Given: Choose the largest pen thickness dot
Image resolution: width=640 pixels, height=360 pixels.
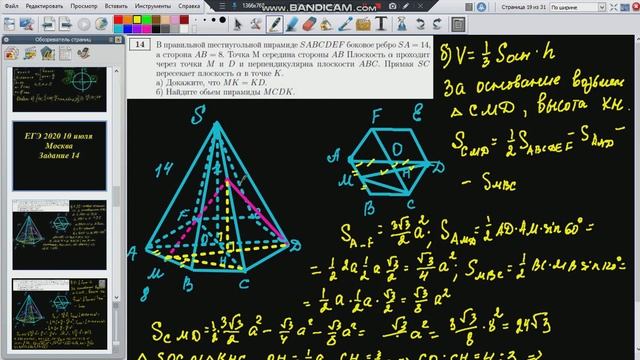Looking at the screenshot, I should click(x=222, y=20).
